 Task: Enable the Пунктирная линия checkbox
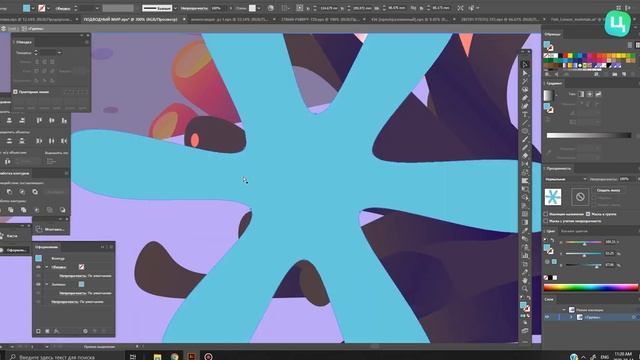tap(16, 92)
